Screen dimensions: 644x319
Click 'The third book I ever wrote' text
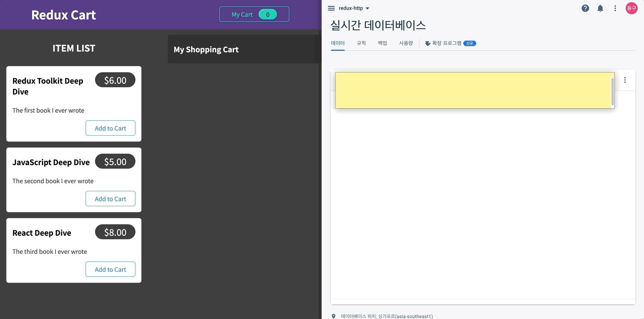pyautogui.click(x=50, y=252)
